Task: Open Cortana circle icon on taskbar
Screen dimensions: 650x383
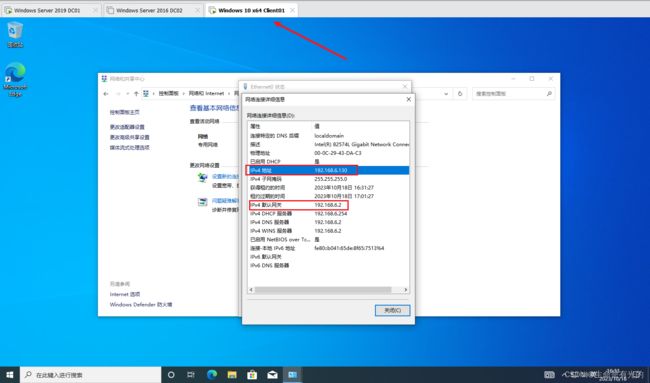Action: click(171, 375)
